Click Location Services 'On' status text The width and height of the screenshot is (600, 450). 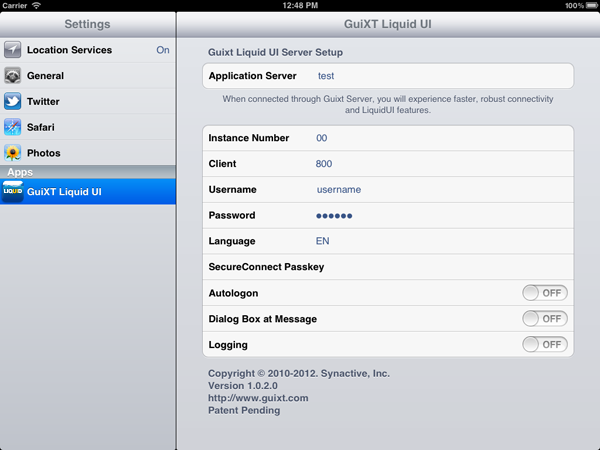point(163,50)
